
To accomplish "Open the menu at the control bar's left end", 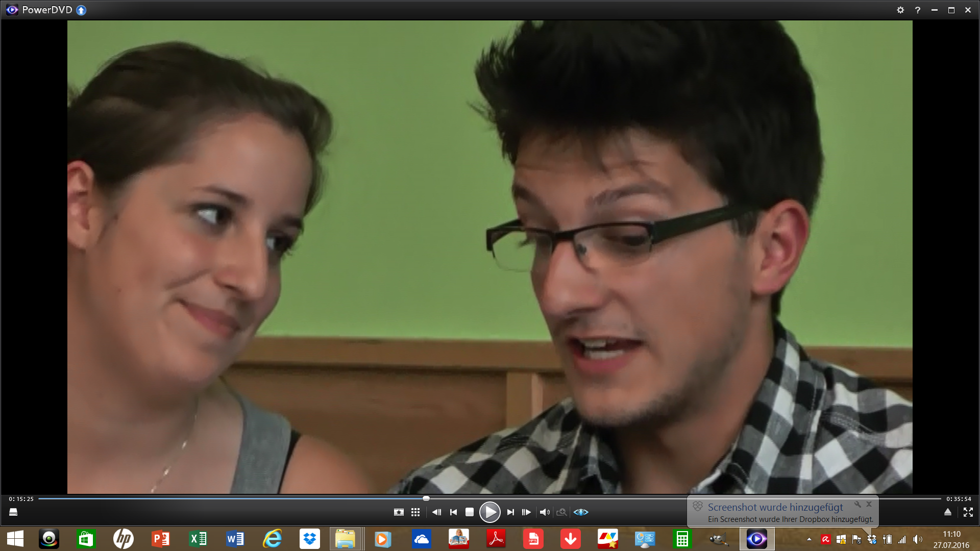I will point(13,512).
